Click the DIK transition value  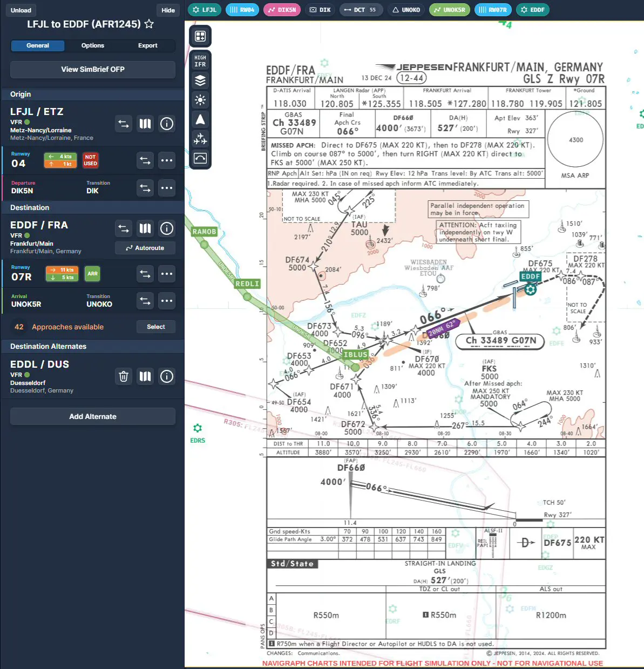coord(92,191)
